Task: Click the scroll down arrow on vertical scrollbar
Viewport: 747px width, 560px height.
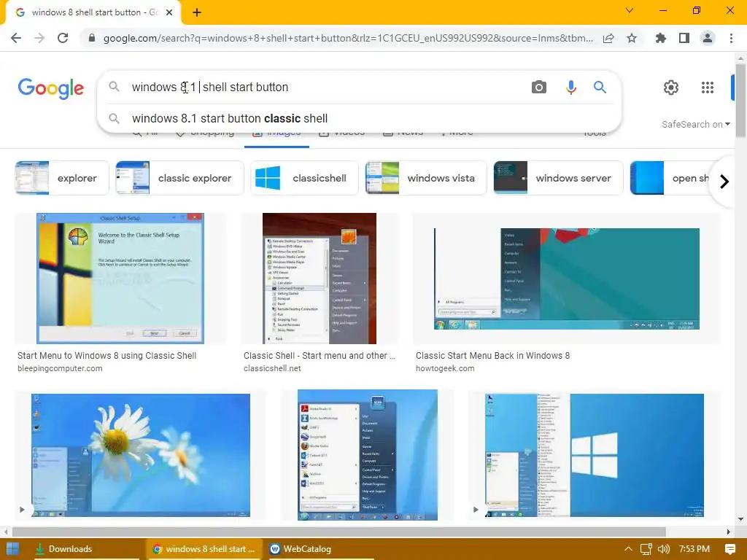Action: [740, 519]
